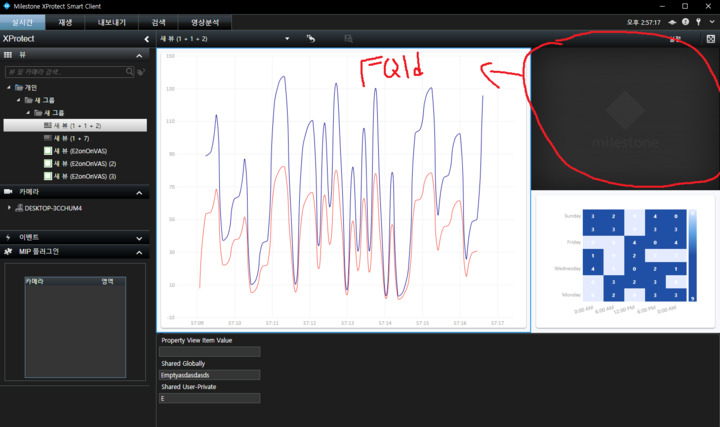
Task: Click the filter icon beside the search box
Action: click(141, 72)
